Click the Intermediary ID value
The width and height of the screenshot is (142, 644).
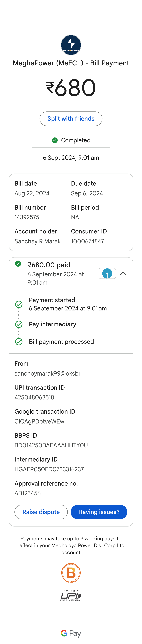pyautogui.click(x=49, y=469)
